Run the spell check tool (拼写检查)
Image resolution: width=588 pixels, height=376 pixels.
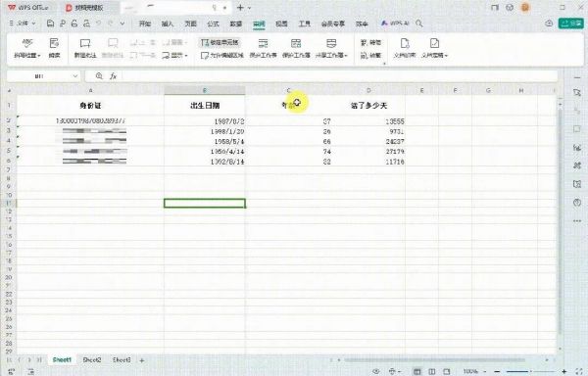pos(27,48)
